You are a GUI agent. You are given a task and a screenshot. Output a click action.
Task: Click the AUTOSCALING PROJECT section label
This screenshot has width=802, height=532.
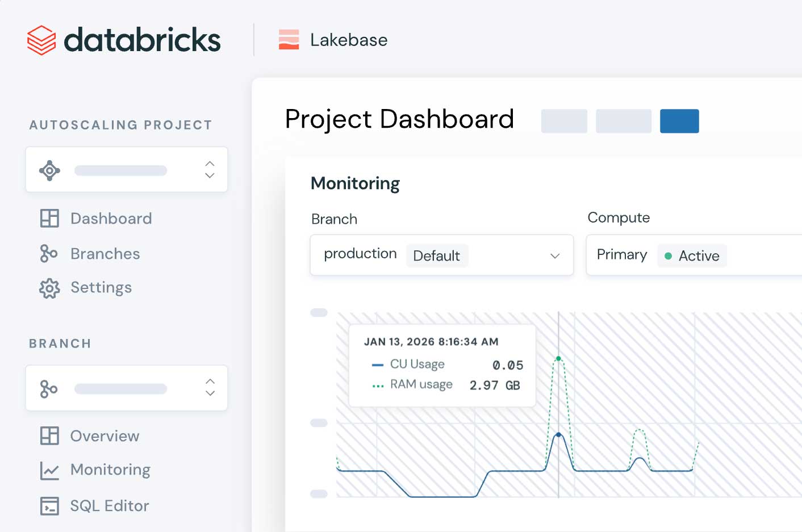pyautogui.click(x=120, y=125)
